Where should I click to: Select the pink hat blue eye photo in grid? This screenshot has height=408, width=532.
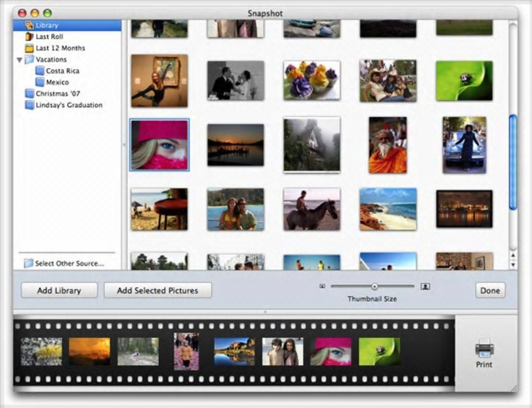160,145
